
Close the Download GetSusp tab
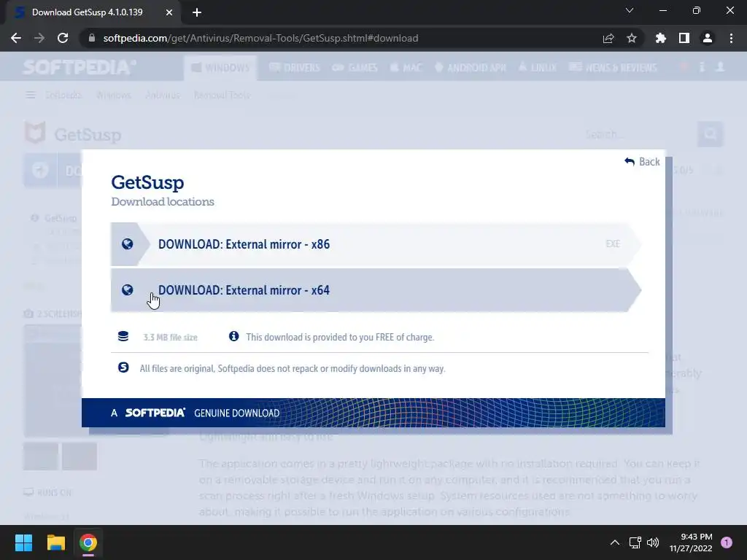pos(169,12)
